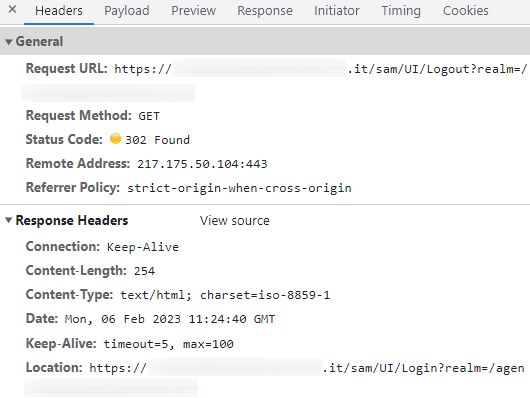Click the View source link

pos(235,221)
